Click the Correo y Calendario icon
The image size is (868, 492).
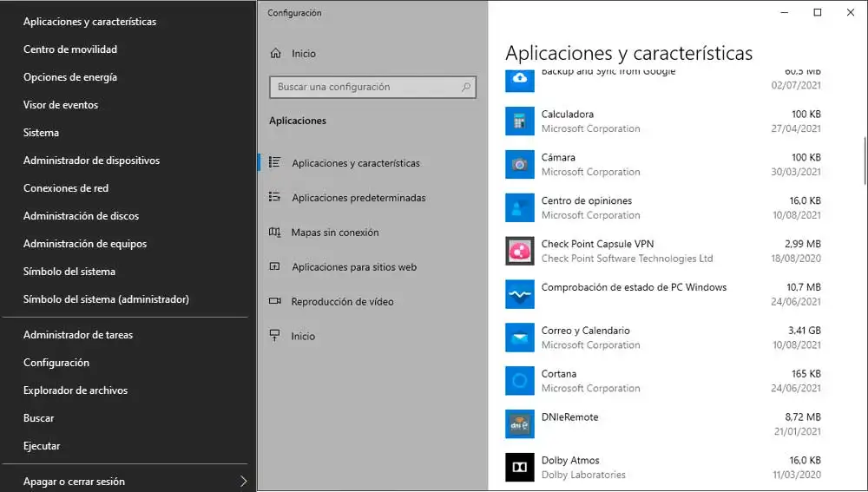click(x=519, y=337)
